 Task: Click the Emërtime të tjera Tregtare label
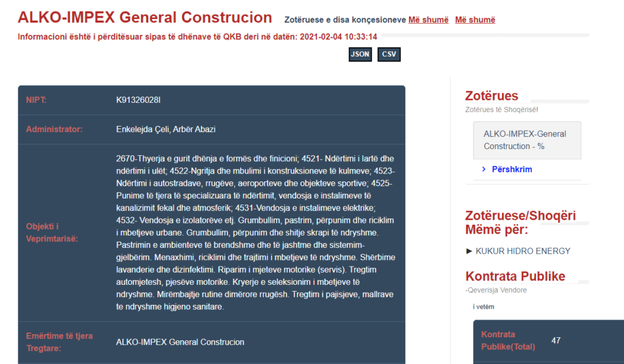59,342
